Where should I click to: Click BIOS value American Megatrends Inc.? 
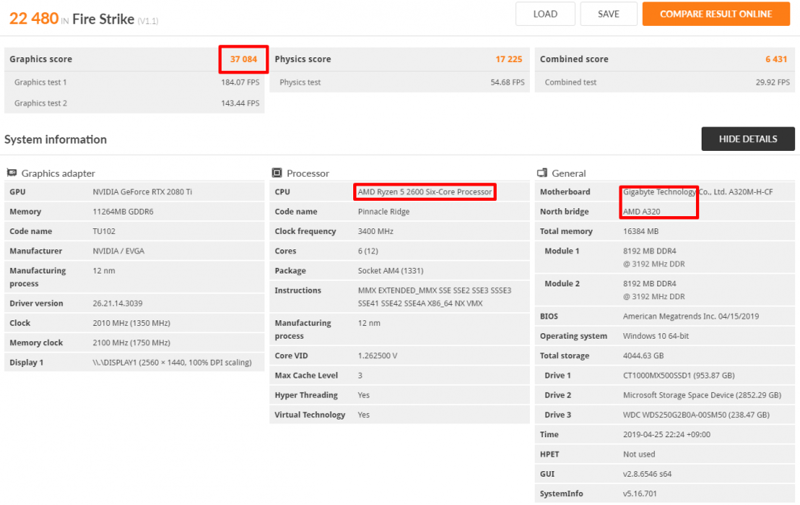tap(690, 316)
